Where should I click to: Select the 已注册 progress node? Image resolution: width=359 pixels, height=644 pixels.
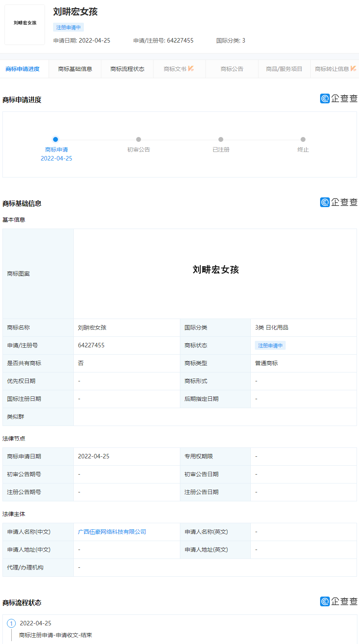tap(221, 139)
